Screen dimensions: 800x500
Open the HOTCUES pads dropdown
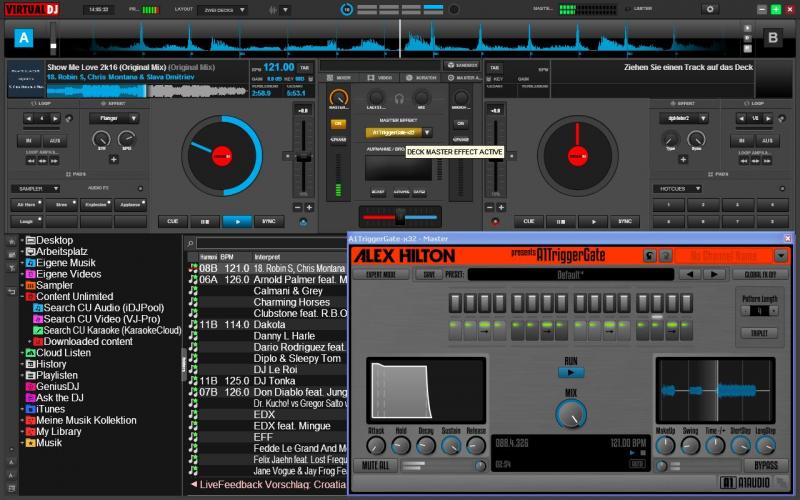(x=678, y=189)
